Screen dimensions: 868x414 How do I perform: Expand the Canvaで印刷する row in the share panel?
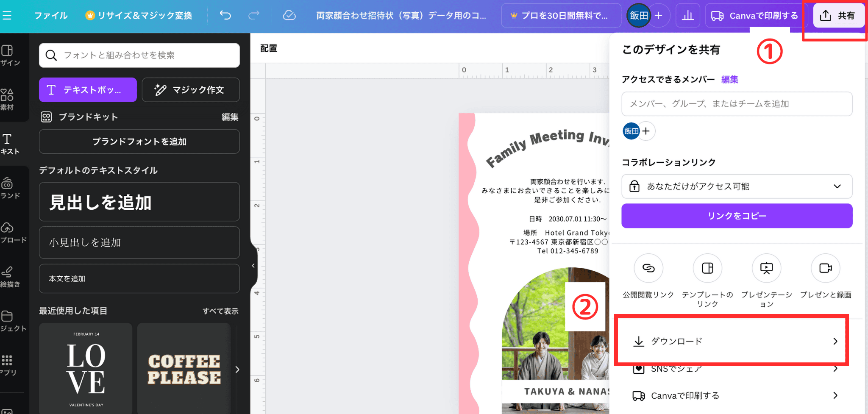point(735,395)
